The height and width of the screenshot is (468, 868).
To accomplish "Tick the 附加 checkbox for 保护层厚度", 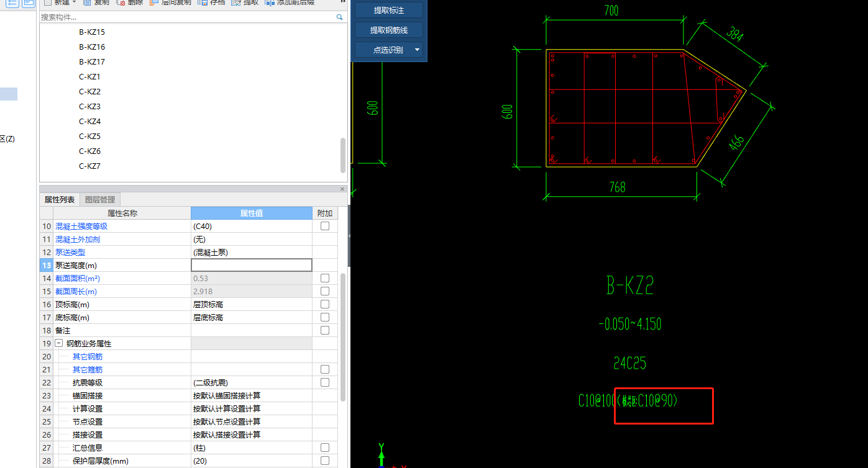I will (324, 461).
